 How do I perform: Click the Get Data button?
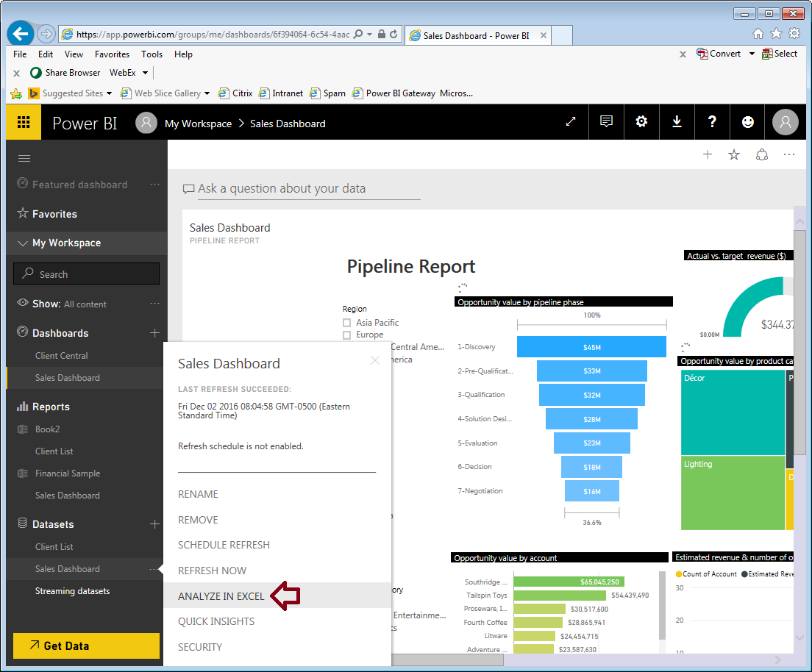tap(86, 645)
